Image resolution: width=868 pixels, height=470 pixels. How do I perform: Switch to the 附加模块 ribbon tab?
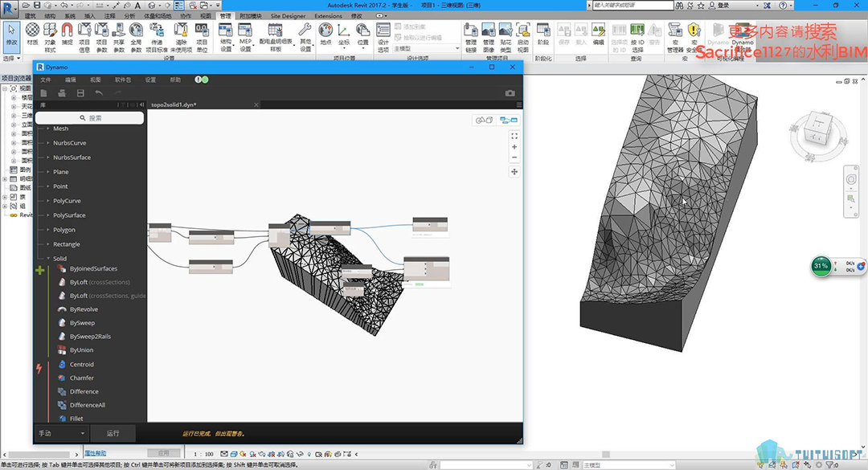click(251, 16)
